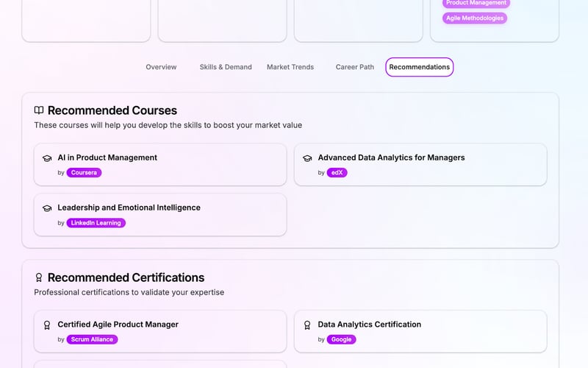Switch to the Overview tab
Viewport: 588px width, 368px height.
click(161, 67)
